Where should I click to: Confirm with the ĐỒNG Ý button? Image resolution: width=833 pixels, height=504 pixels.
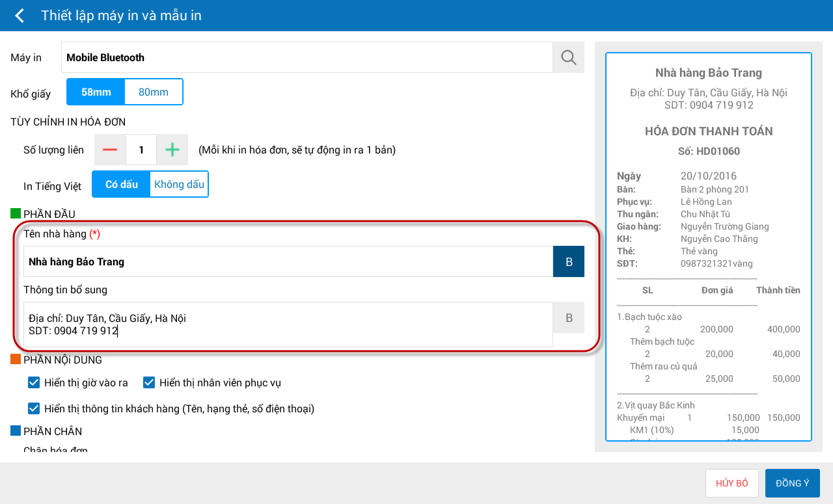793,483
